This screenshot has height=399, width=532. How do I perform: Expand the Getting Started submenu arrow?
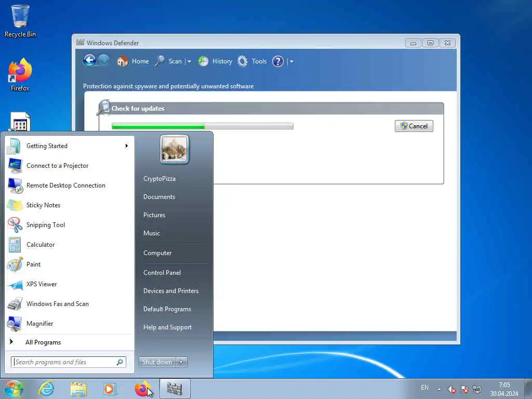(127, 146)
